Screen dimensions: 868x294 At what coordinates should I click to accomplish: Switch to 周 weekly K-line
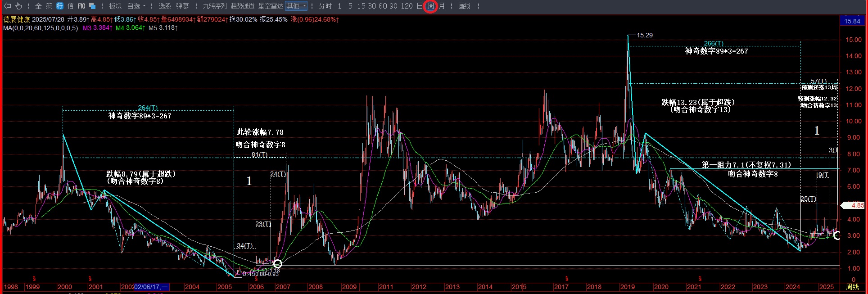tap(431, 6)
